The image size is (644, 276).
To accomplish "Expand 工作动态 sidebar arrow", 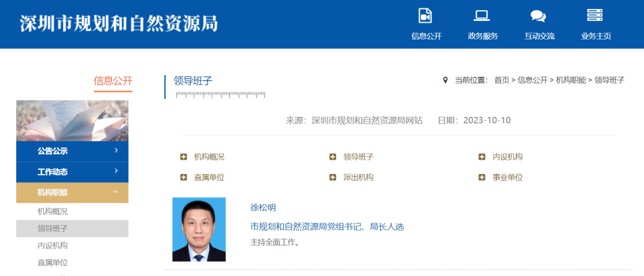I will pyautogui.click(x=116, y=171).
